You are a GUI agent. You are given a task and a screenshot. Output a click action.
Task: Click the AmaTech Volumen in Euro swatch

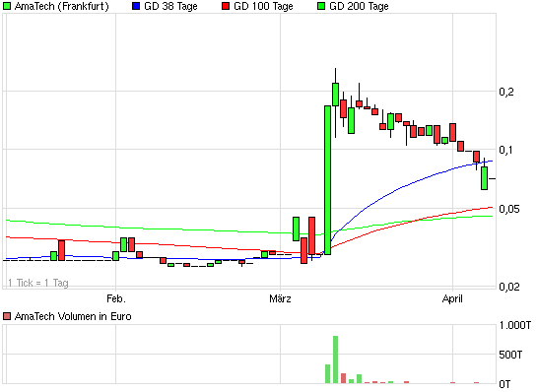coord(7,316)
